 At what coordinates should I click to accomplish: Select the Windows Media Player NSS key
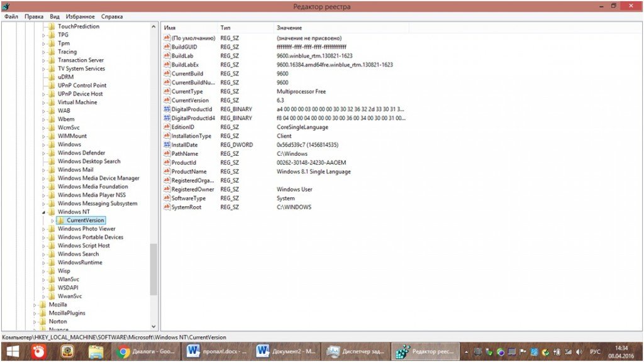(92, 195)
